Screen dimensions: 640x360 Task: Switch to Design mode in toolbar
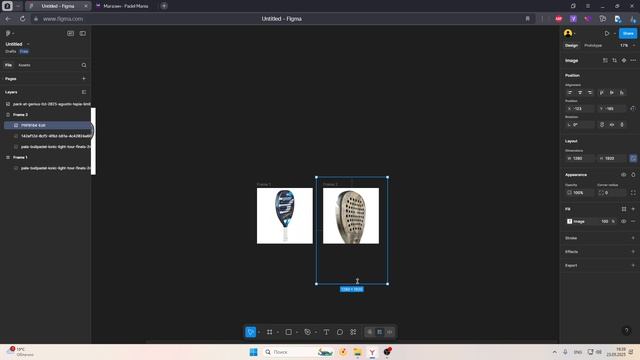tap(380, 332)
